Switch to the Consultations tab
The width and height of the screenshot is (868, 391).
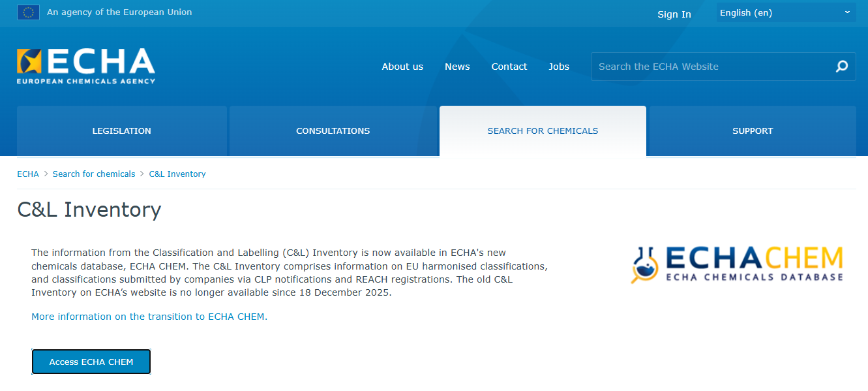click(333, 131)
